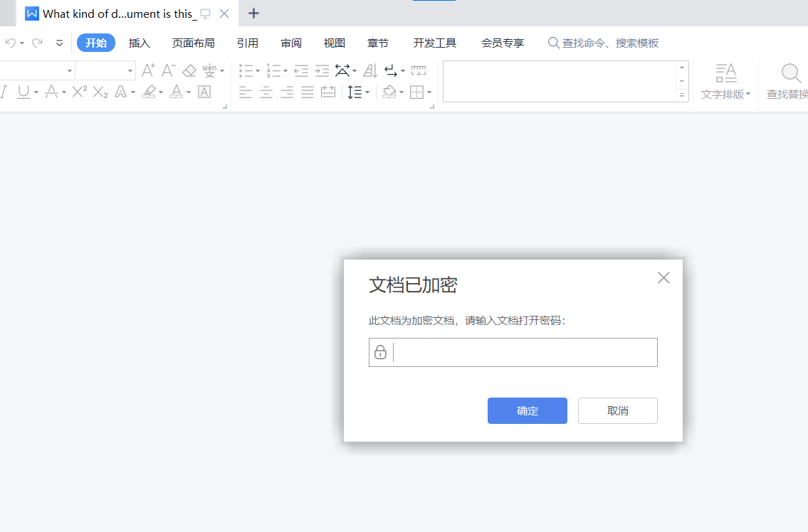The image size is (808, 532).
Task: Open the line spacing dropdown
Action: pos(367,92)
